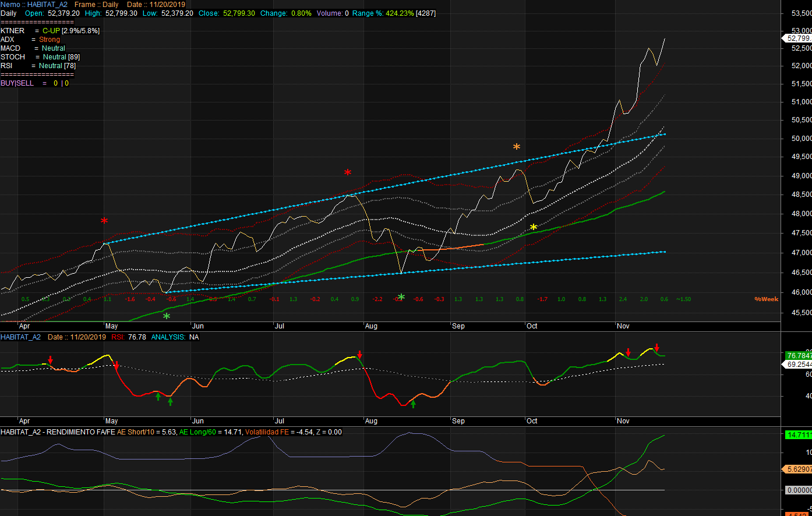Screen dimensions: 812x516
Task: Click the green asterisk marker in late May
Action: tap(167, 316)
